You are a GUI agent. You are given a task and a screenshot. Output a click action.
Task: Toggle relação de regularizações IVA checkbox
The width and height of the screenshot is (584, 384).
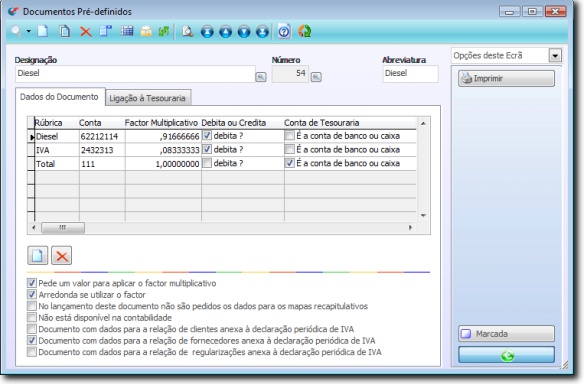click(x=32, y=352)
